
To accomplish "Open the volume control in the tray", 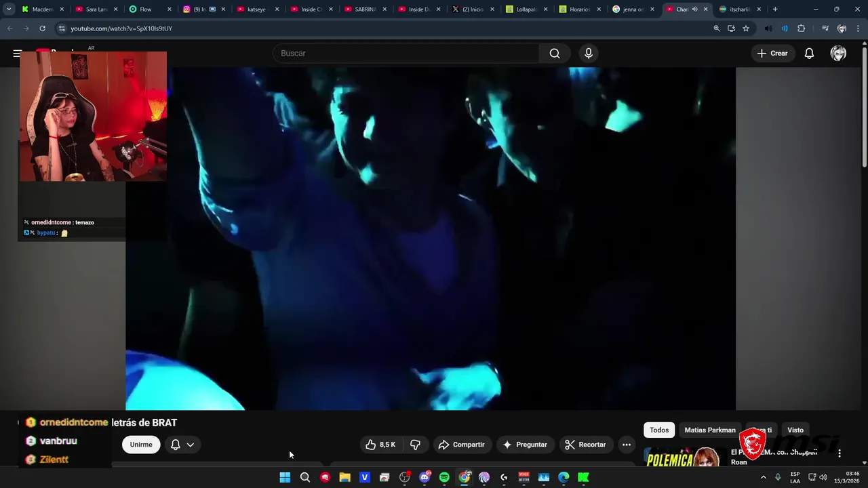I will pyautogui.click(x=823, y=477).
